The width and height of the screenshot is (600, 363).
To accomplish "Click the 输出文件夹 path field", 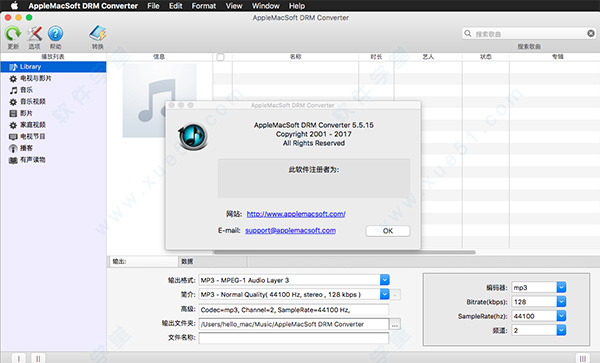I will [294, 324].
